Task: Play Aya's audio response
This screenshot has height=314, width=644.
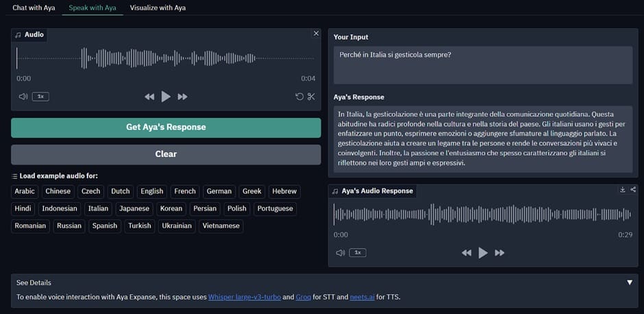Action: (483, 253)
